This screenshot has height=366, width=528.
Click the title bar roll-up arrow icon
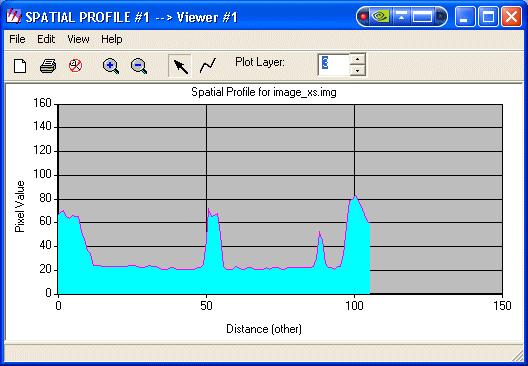click(401, 16)
